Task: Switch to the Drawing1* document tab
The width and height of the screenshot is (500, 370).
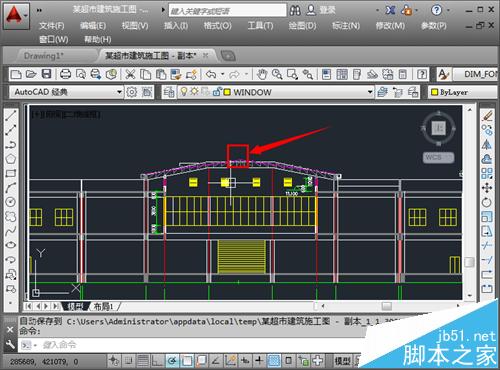Action: 44,56
